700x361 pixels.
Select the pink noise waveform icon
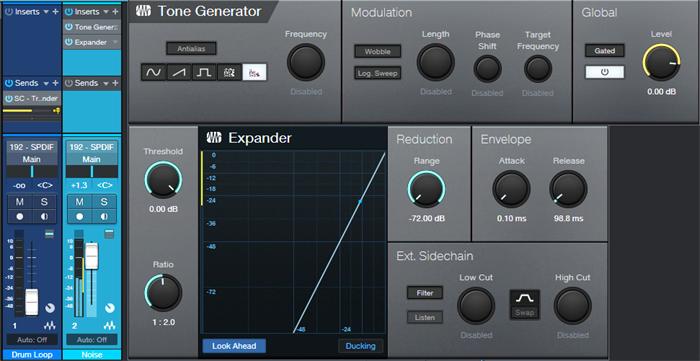pos(254,72)
